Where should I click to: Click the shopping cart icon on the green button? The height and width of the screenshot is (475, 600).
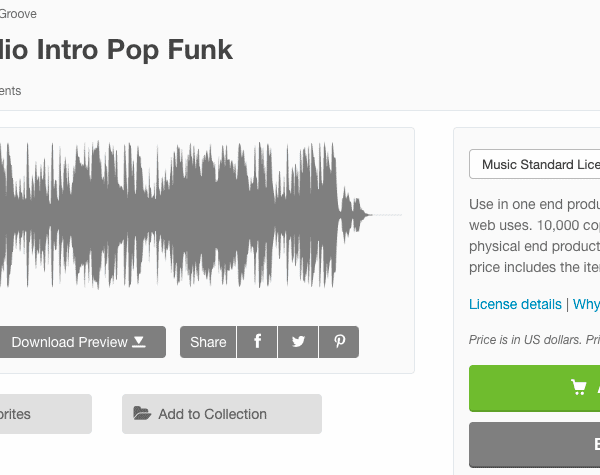(x=579, y=387)
